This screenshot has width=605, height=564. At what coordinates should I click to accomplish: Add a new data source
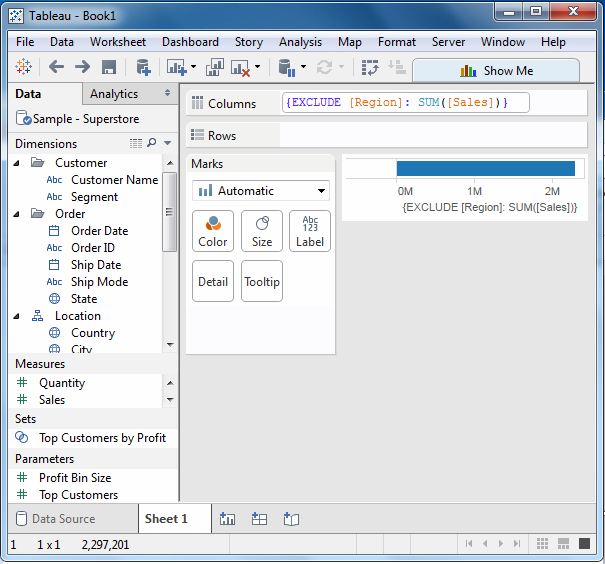[x=143, y=67]
